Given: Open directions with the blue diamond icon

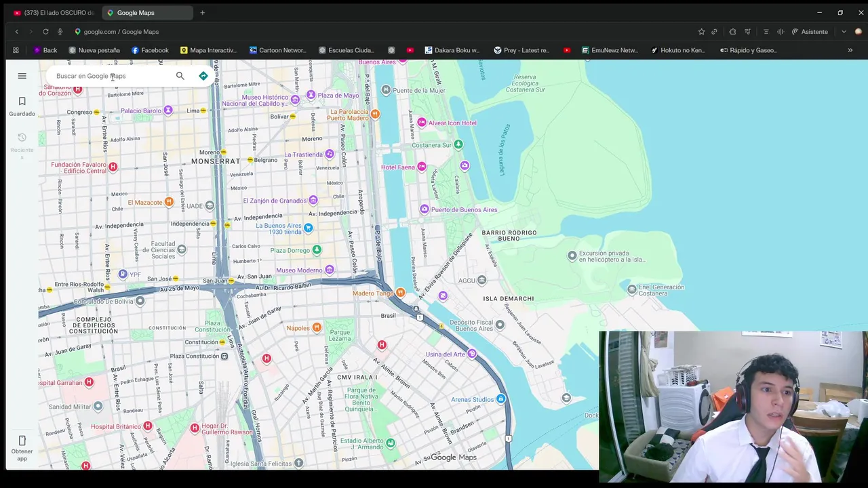Looking at the screenshot, I should 203,76.
